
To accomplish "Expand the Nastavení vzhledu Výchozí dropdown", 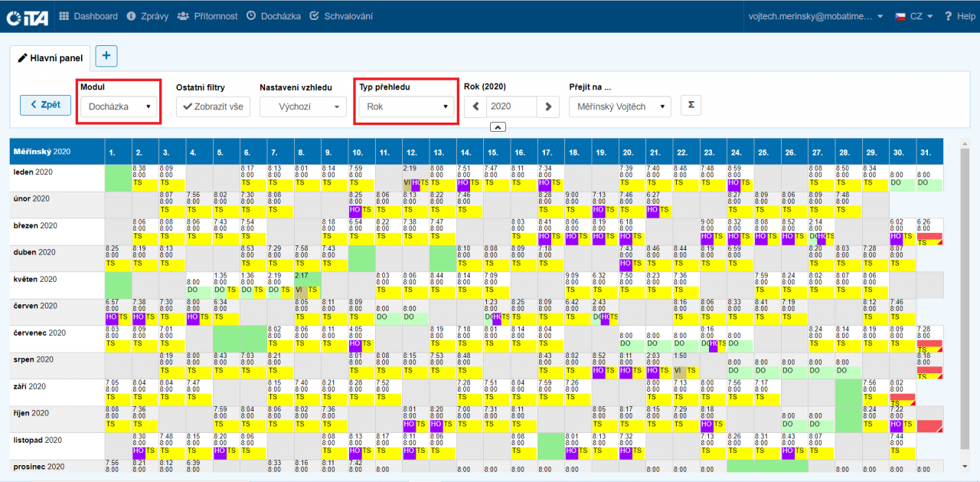I will click(302, 107).
